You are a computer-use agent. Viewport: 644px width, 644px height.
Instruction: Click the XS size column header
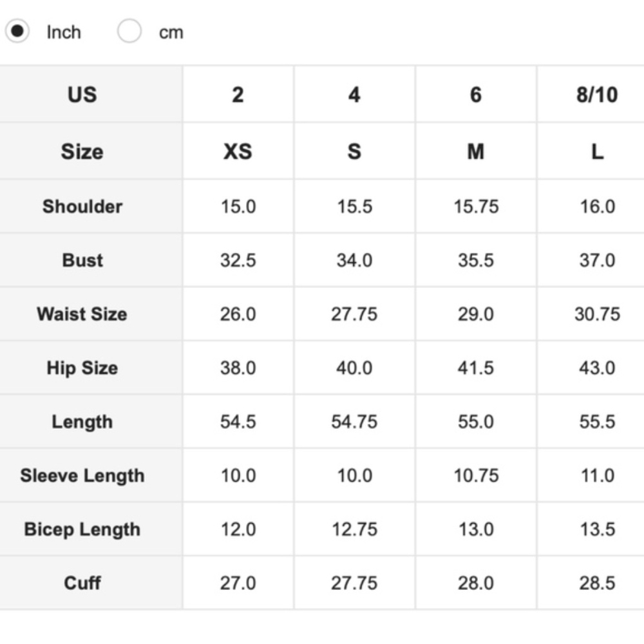coord(238,151)
